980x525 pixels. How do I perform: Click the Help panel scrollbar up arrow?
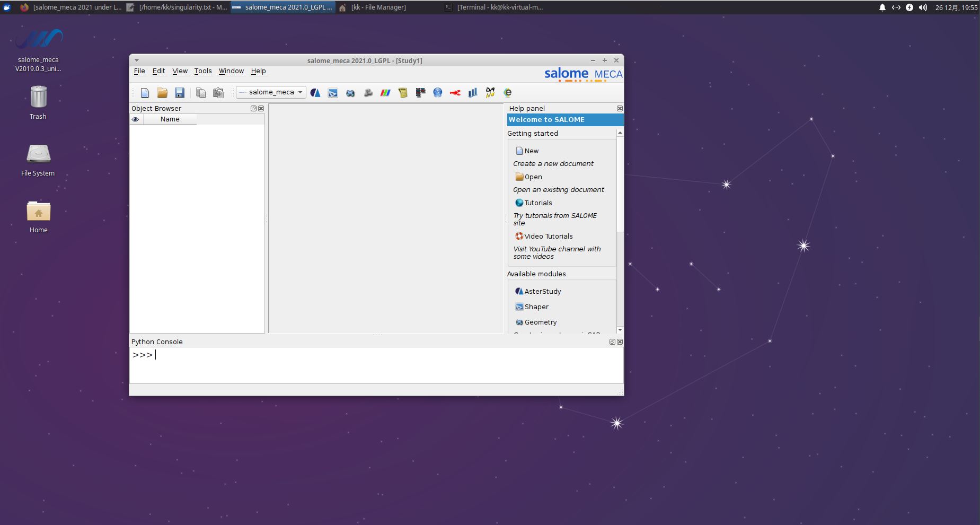[x=620, y=133]
